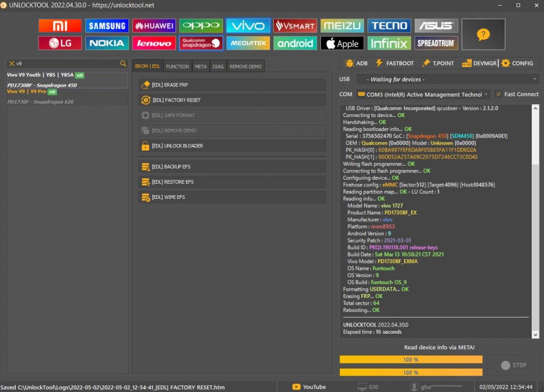Click the Build ID PKQ1.190118.001 log line
Screen dimensions: 544x392
coord(392,248)
